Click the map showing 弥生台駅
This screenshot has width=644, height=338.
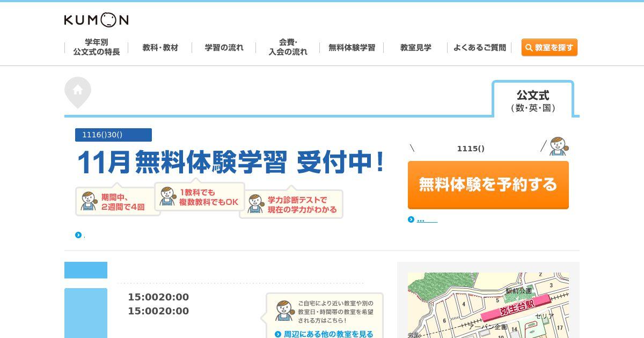coord(488,305)
